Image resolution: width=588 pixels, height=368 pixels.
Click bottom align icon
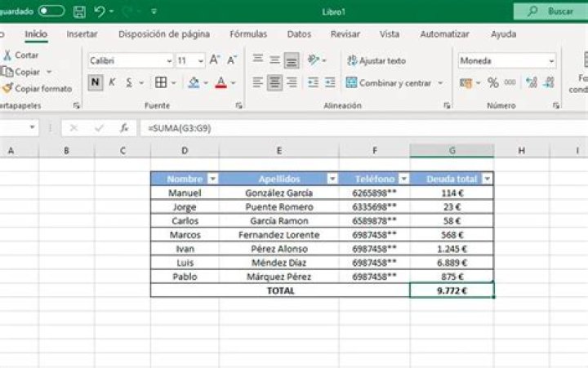pyautogui.click(x=292, y=60)
